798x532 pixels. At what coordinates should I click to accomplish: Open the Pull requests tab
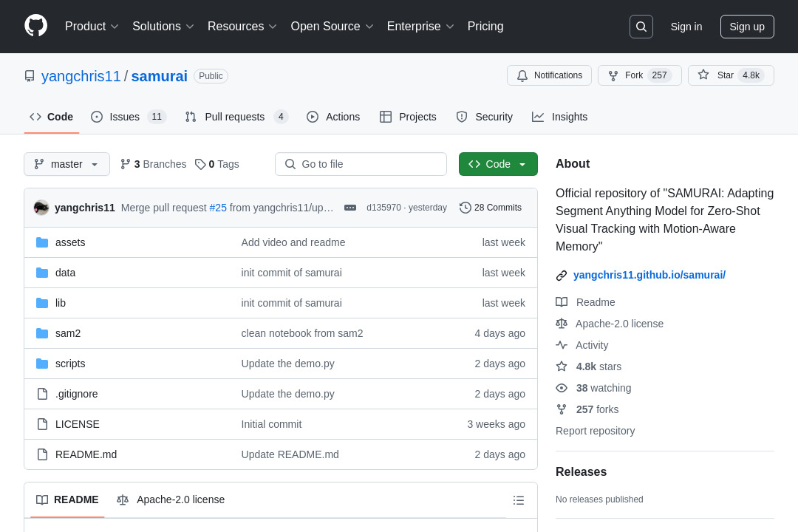(236, 117)
